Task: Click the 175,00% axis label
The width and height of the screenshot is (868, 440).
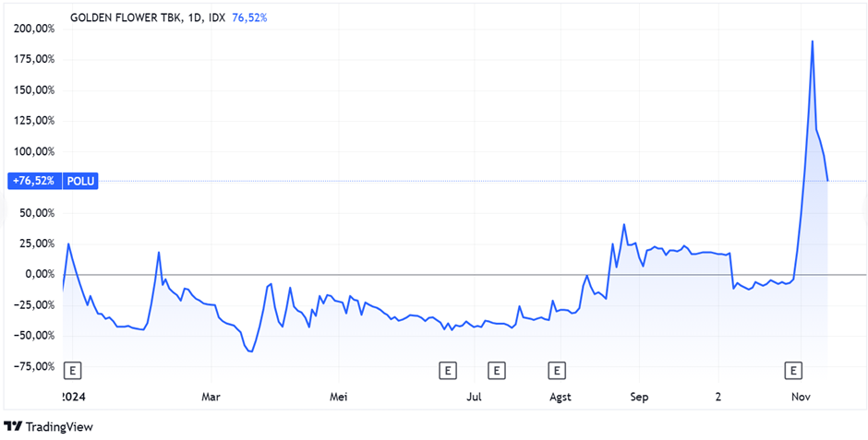Action: [x=34, y=60]
